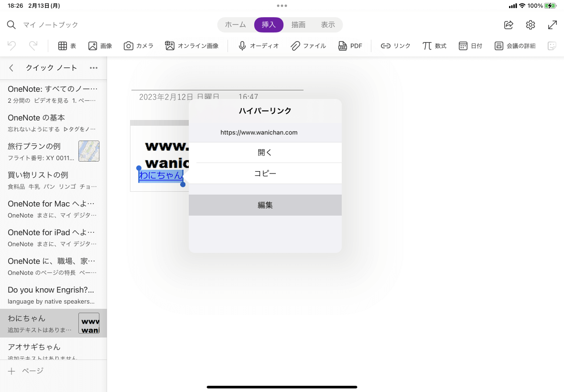Screen dimensions: 564x392
Task: Click the map thumbnail of 旅行プラン
Action: coord(89,151)
